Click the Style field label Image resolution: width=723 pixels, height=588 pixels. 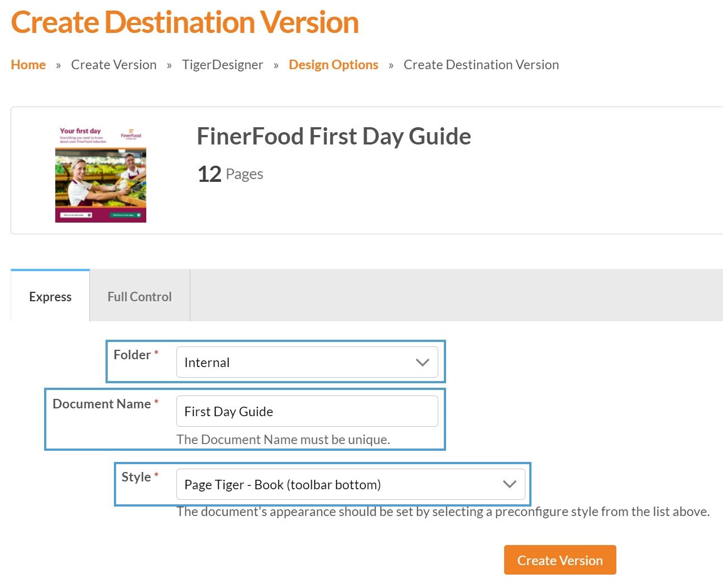pyautogui.click(x=136, y=477)
